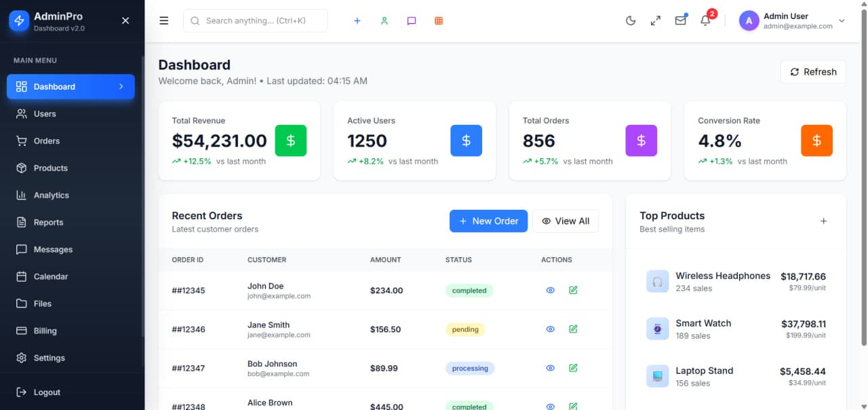This screenshot has width=868, height=410.
Task: Toggle dark mode with moon icon
Action: point(631,21)
